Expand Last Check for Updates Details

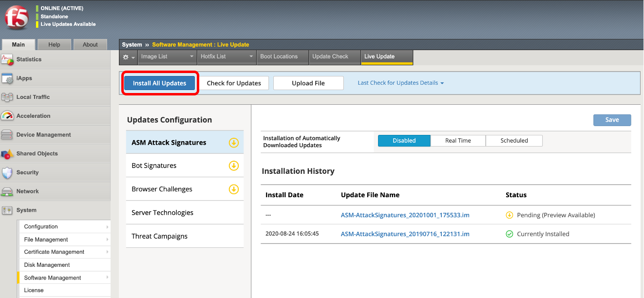point(400,83)
